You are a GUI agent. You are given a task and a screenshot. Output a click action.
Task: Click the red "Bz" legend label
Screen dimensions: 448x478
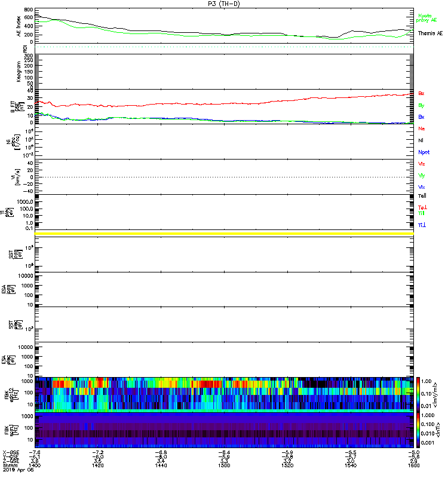[x=421, y=93]
